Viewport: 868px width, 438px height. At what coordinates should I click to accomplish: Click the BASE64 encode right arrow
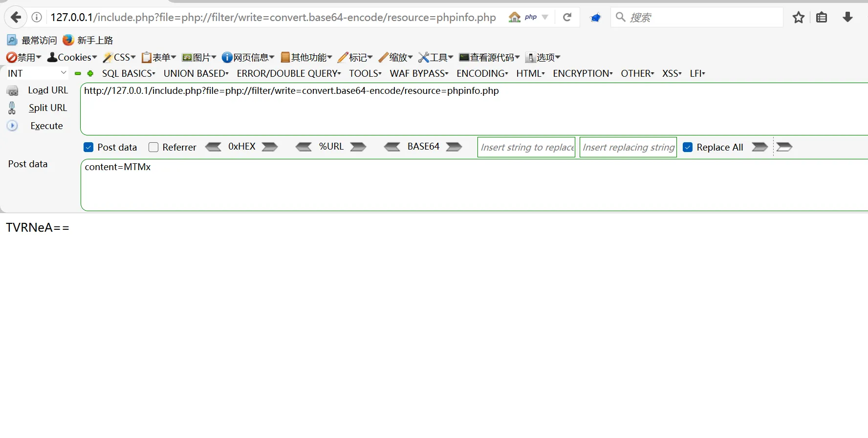point(454,147)
